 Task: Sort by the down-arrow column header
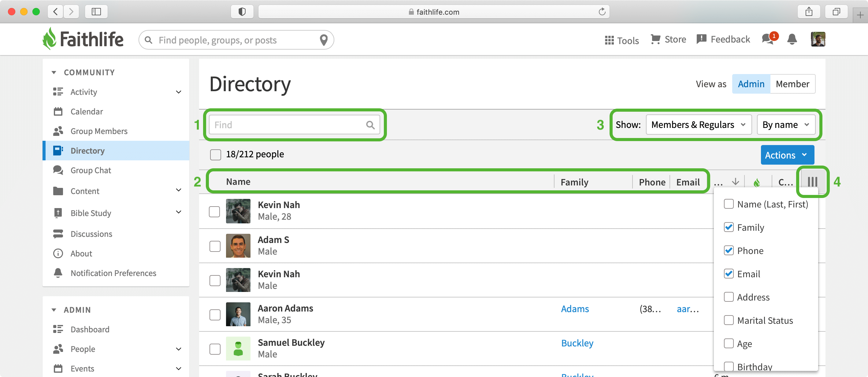click(x=735, y=182)
